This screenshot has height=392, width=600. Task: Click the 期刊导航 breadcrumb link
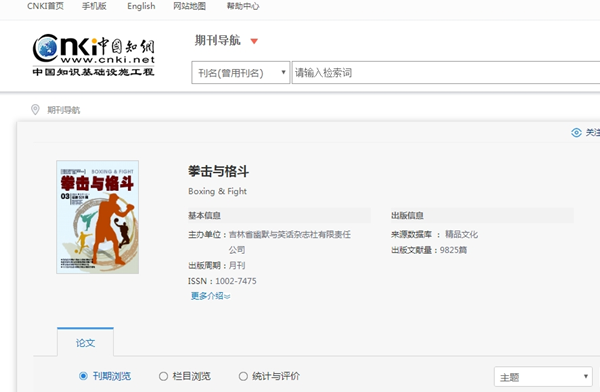point(64,110)
